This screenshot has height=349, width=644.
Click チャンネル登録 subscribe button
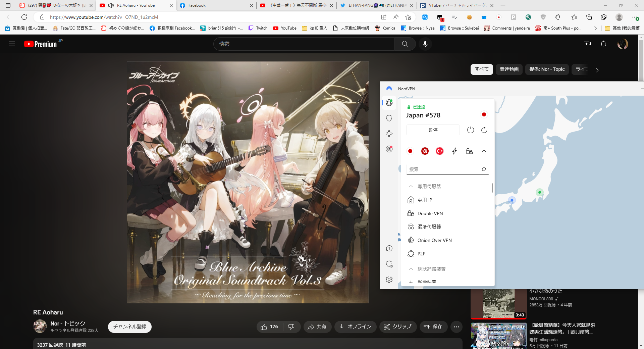130,327
